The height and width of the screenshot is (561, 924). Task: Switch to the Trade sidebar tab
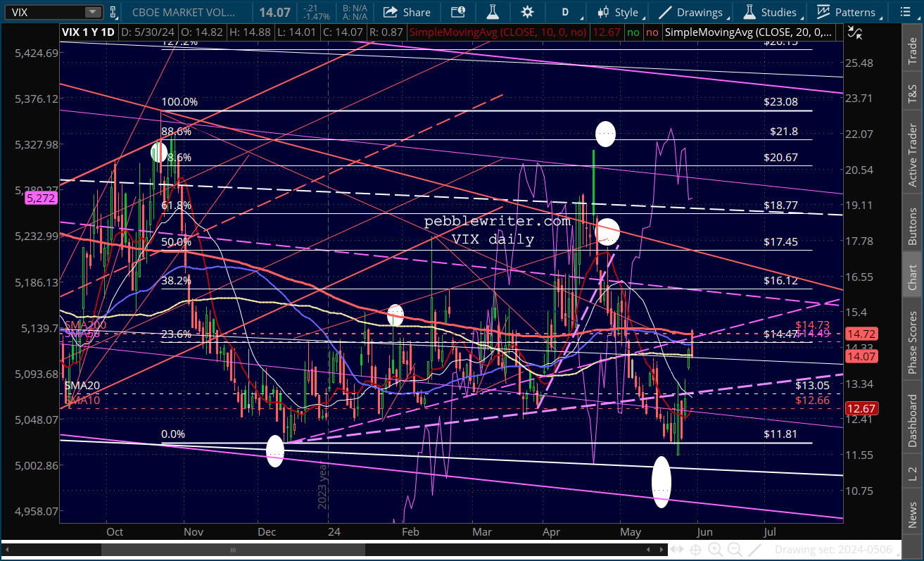pyautogui.click(x=912, y=47)
